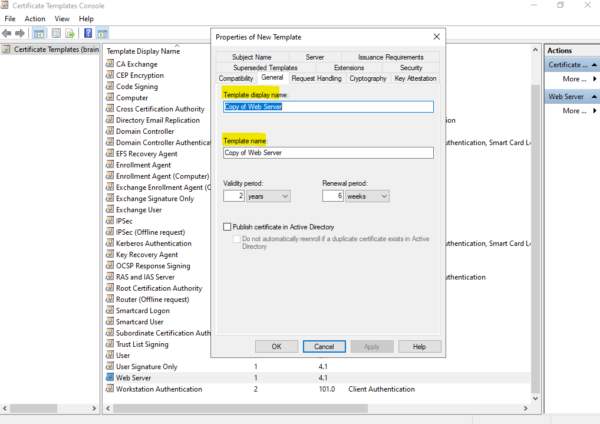Open the Action menu

(x=35, y=19)
